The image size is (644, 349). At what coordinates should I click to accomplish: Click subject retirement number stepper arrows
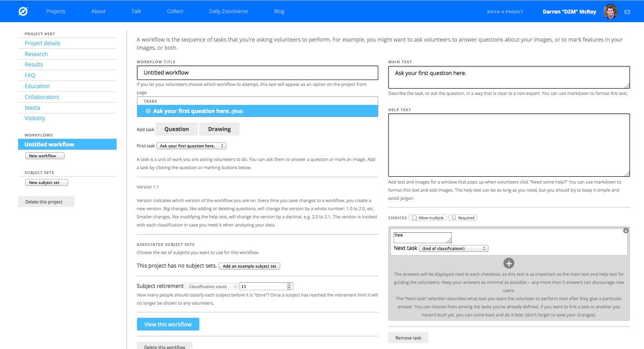point(290,286)
